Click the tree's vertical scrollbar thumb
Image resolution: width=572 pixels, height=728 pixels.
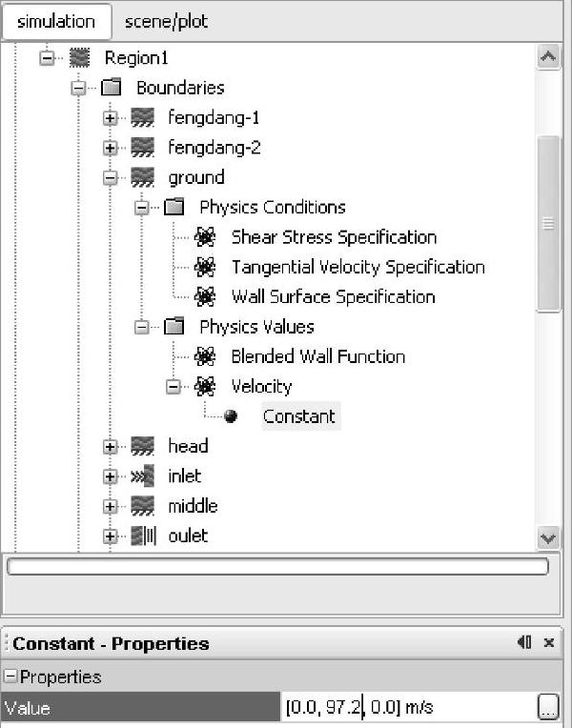548,224
